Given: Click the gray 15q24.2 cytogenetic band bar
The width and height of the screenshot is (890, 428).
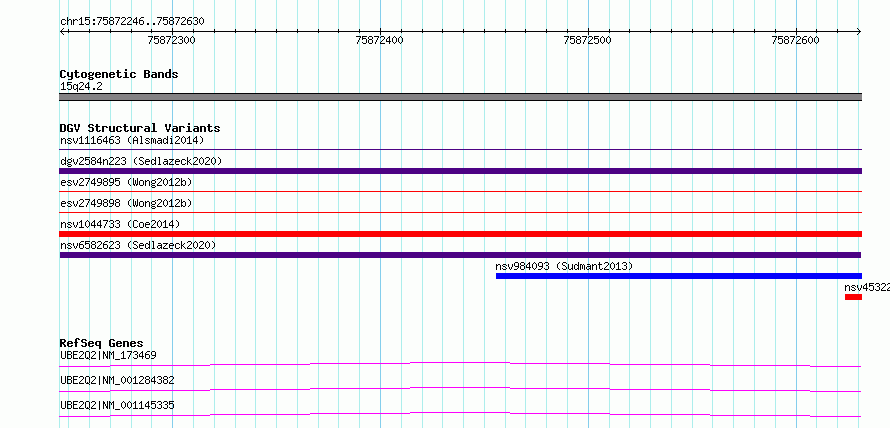Looking at the screenshot, I should 460,97.
